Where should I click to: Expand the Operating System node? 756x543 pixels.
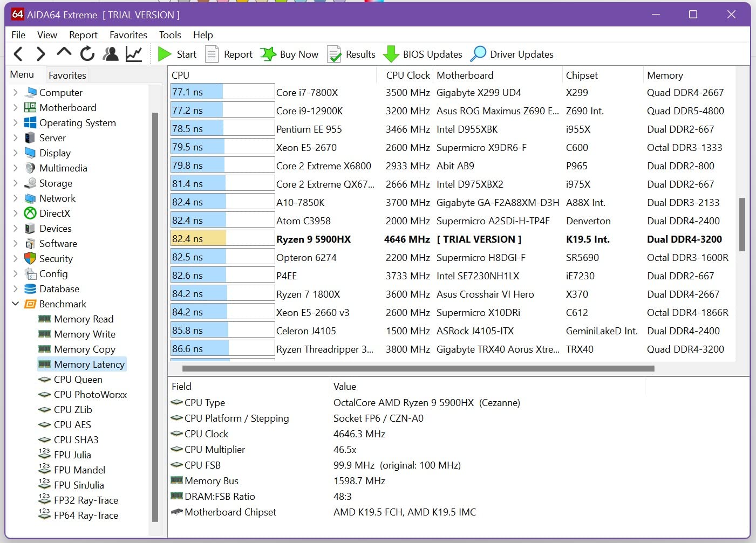pos(15,123)
